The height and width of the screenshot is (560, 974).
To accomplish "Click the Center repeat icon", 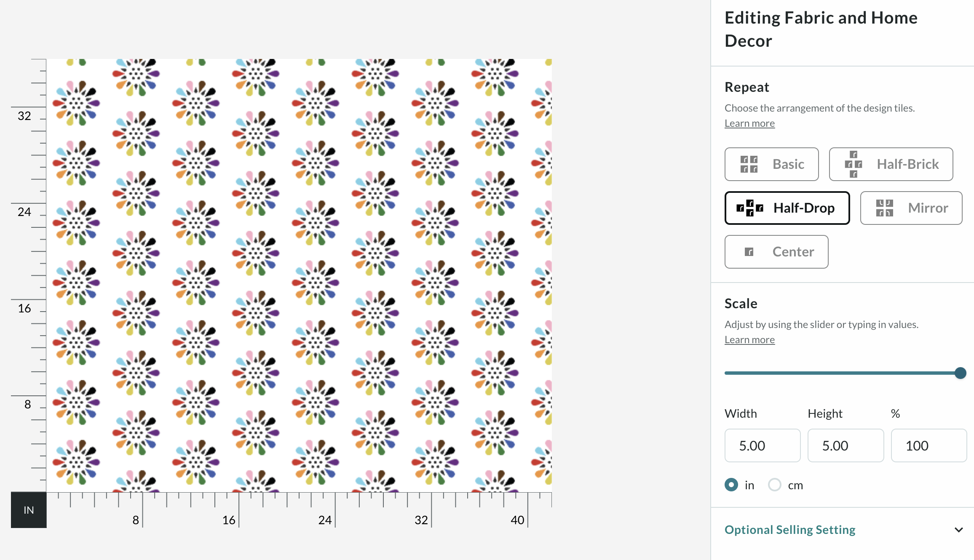I will 749,252.
